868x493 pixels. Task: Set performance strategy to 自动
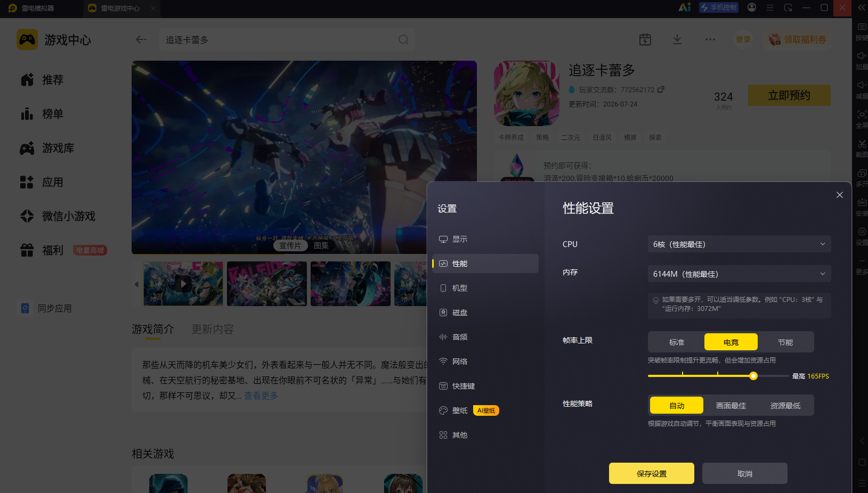[677, 405]
